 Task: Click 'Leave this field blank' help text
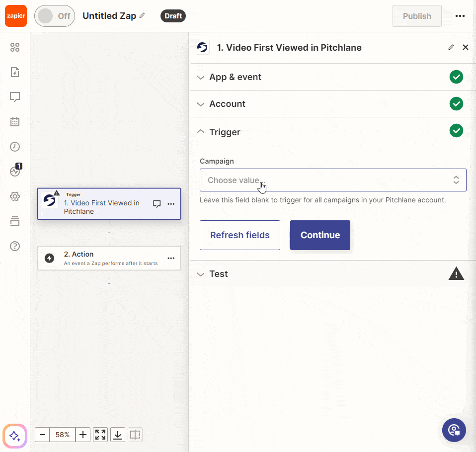(x=322, y=200)
